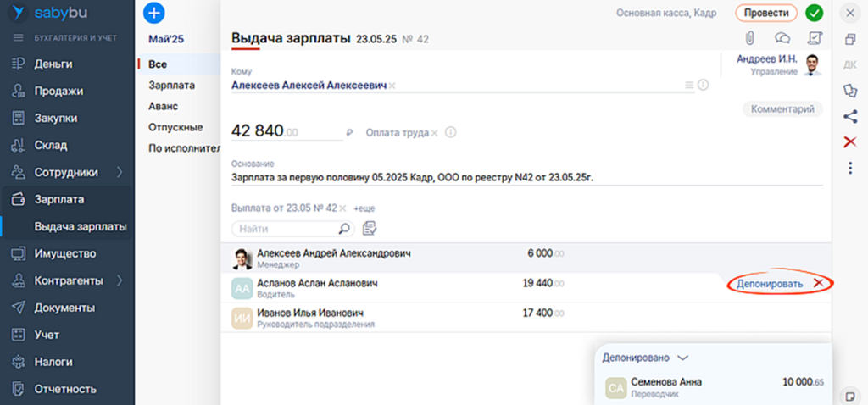This screenshot has height=405, width=868.
Task: Click the info icon next to Оплата труда
Action: pos(451,132)
